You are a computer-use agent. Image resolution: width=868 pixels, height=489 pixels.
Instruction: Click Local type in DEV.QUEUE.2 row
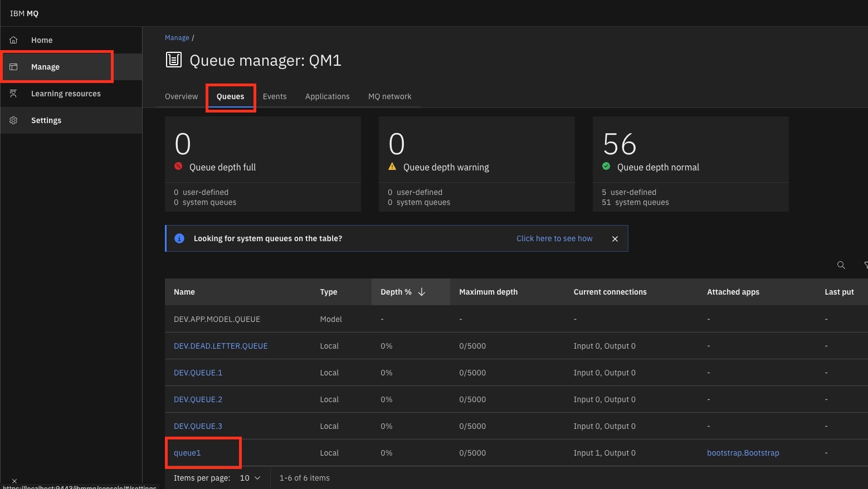(329, 399)
